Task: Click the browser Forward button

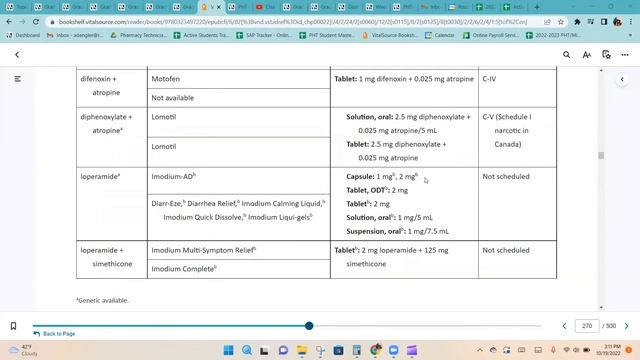Action: (x=22, y=22)
